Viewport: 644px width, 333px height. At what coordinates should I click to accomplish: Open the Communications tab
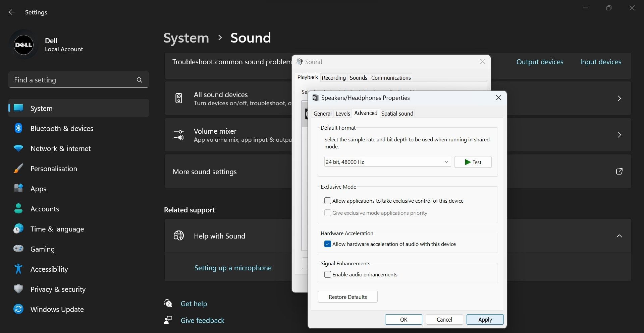click(x=391, y=78)
